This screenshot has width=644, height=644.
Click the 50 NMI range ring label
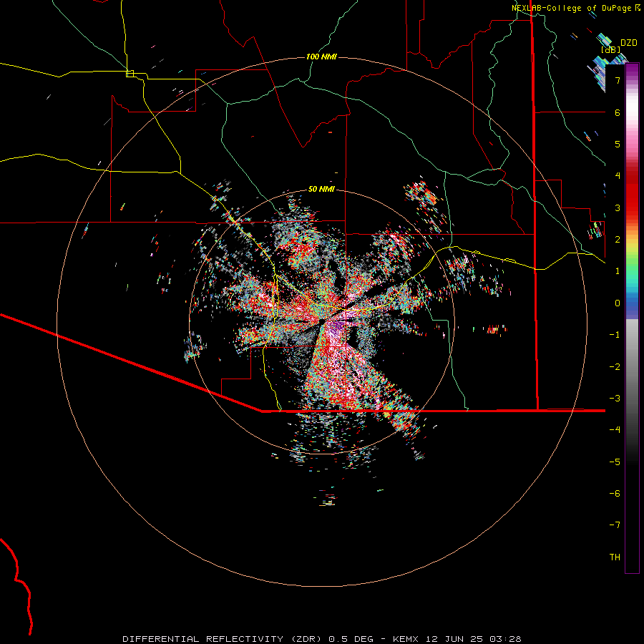point(321,189)
